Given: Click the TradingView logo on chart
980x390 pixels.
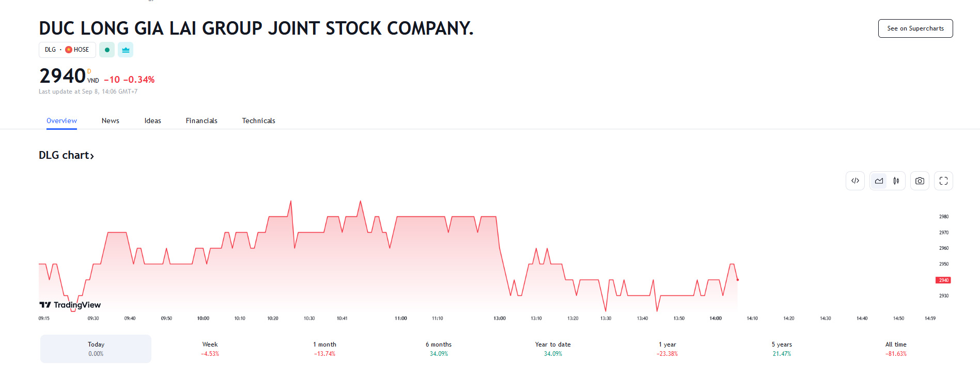Looking at the screenshot, I should click(x=70, y=305).
